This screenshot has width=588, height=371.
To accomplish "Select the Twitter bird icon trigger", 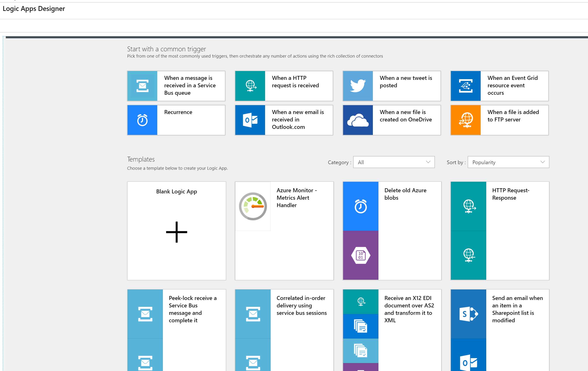I will click(x=358, y=86).
